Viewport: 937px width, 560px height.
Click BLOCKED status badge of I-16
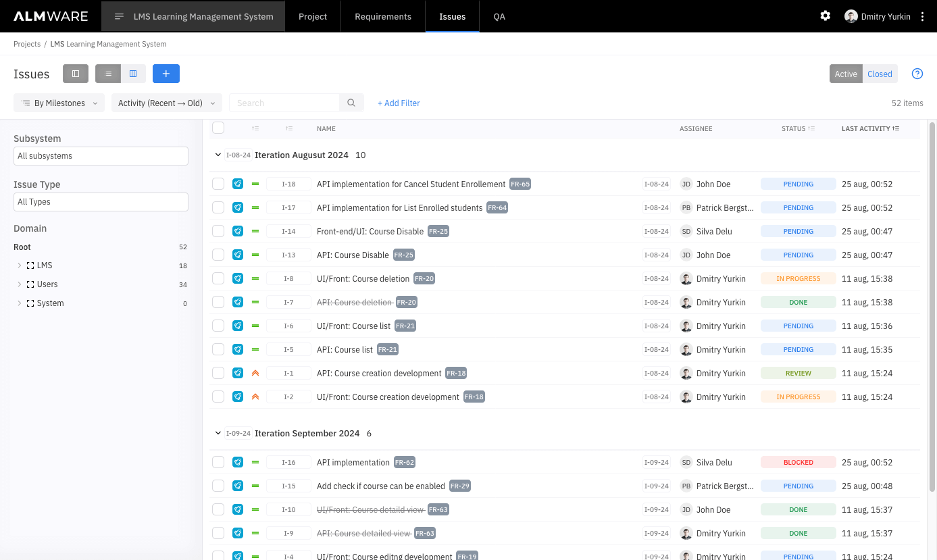(799, 462)
